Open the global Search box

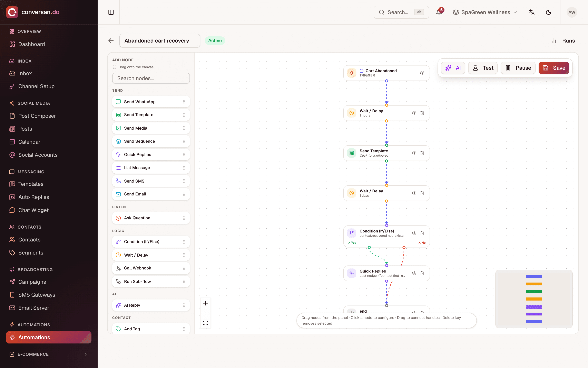[x=401, y=12]
